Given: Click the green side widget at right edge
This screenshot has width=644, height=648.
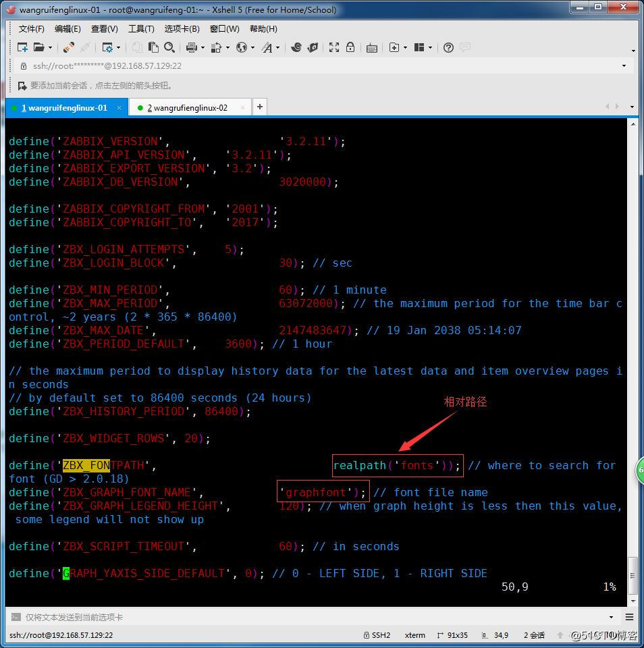Looking at the screenshot, I should (x=640, y=470).
